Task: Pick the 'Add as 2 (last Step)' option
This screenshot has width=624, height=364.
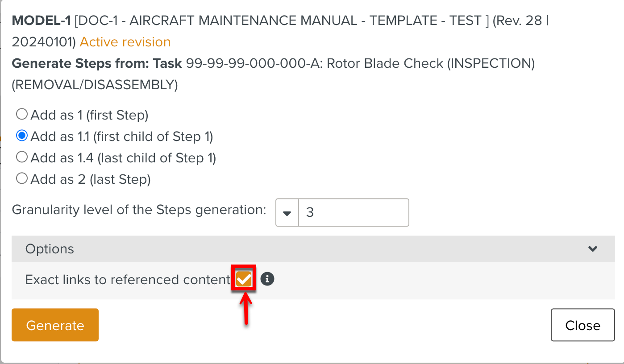Action: [21, 179]
